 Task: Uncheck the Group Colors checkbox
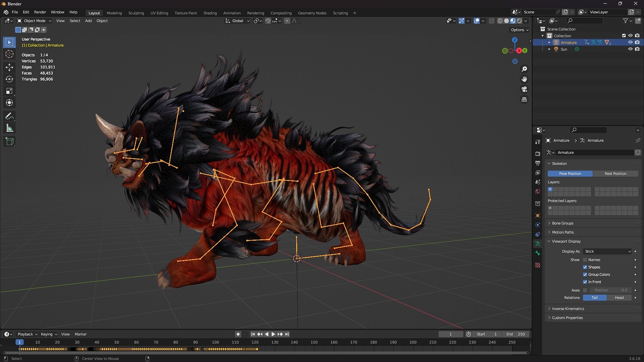click(585, 275)
